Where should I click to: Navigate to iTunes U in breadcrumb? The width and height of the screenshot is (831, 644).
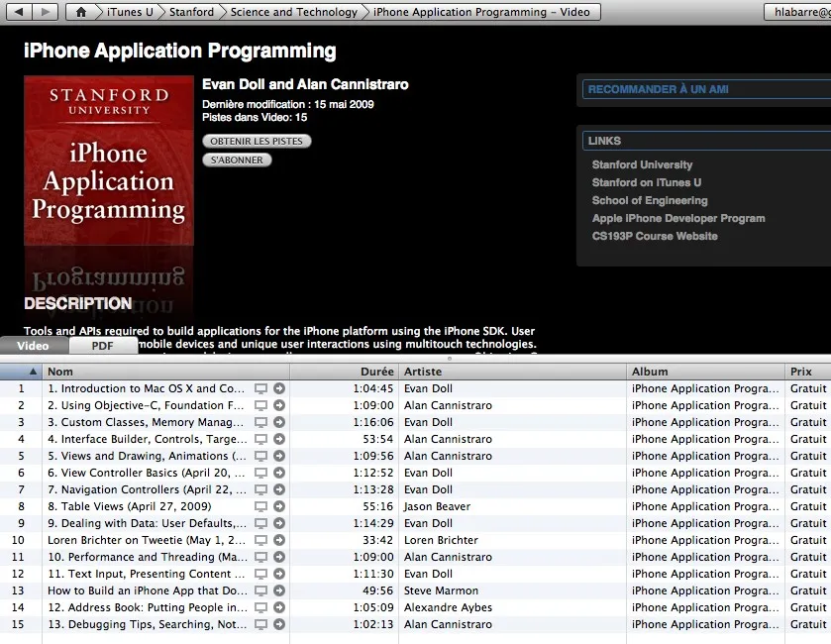tap(130, 12)
